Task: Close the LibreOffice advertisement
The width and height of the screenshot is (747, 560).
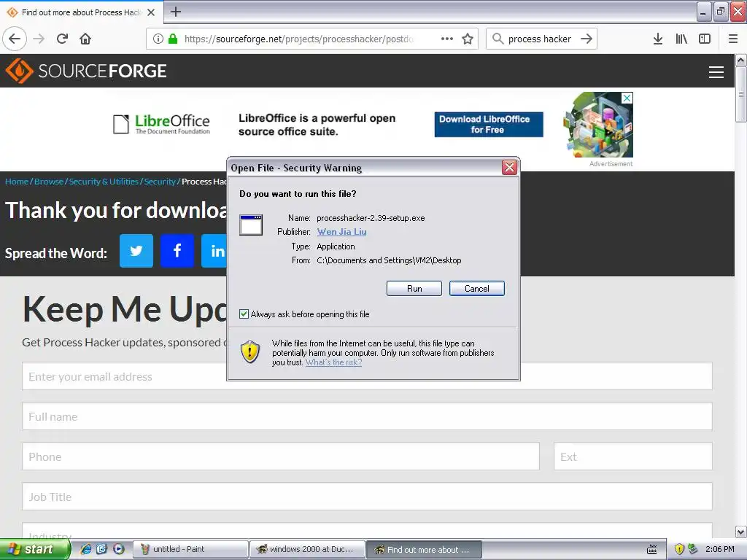Action: [x=627, y=98]
